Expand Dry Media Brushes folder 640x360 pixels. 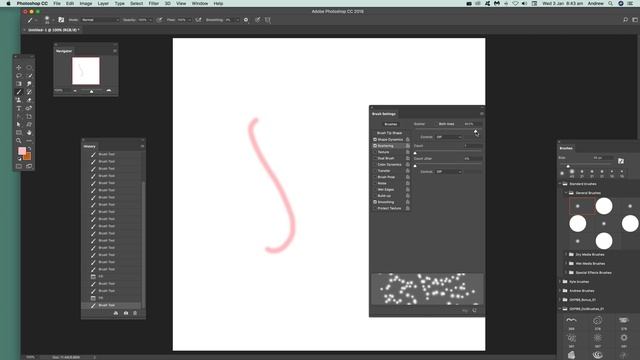[566, 254]
